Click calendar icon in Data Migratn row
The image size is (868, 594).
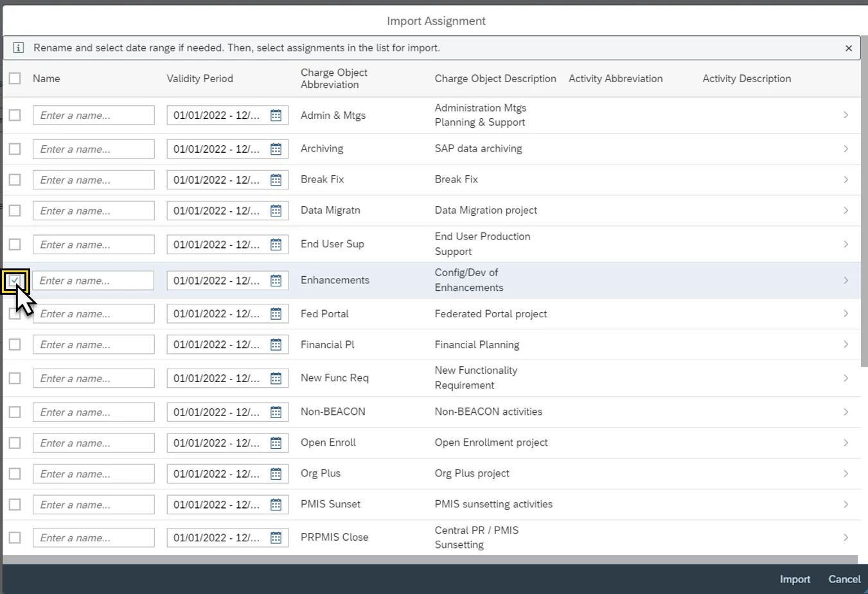coord(276,211)
